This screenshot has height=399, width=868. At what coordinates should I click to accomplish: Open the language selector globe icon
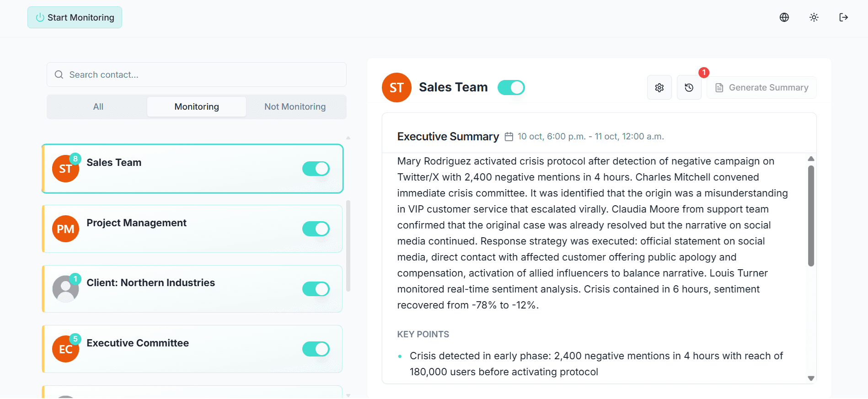click(x=784, y=17)
